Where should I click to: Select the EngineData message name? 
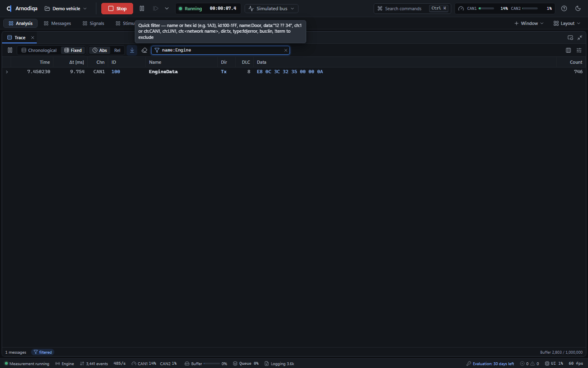(x=163, y=72)
